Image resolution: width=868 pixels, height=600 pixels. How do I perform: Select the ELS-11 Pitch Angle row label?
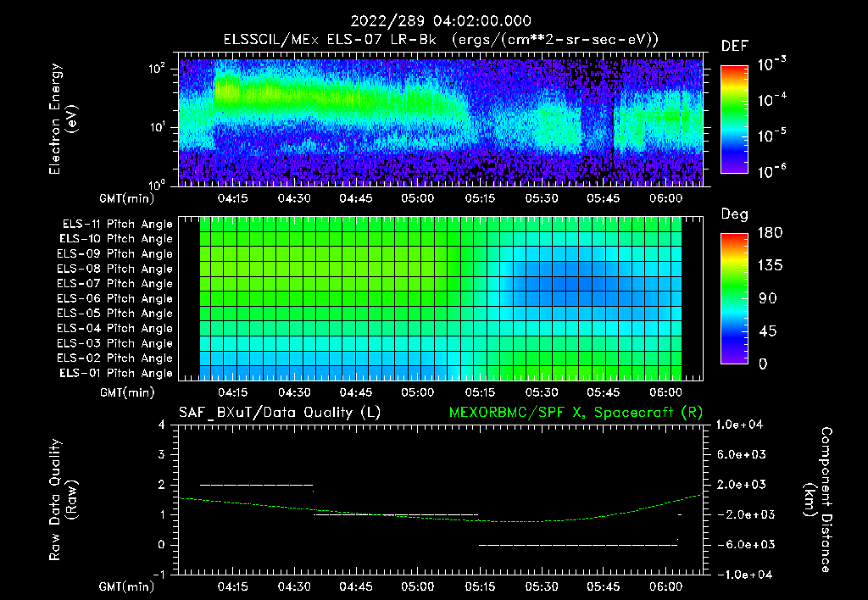tap(117, 225)
